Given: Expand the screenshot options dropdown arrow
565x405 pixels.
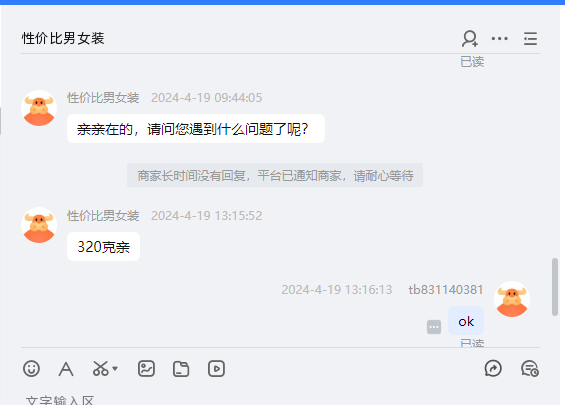Looking at the screenshot, I should click(x=115, y=369).
